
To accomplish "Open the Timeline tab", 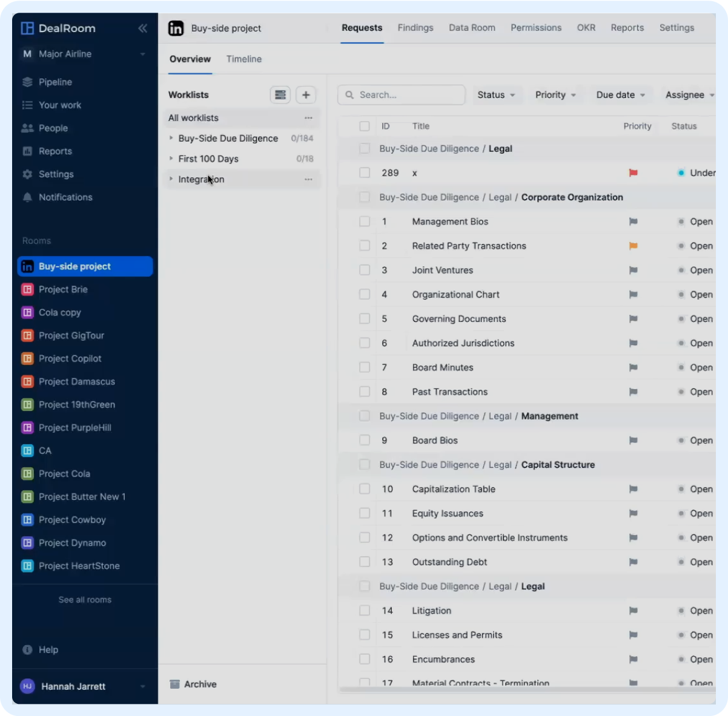I will (243, 59).
